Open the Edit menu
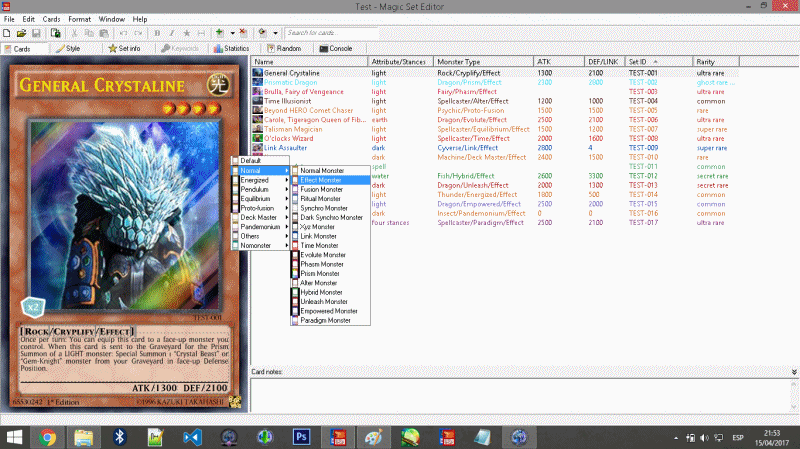This screenshot has width=800, height=449. [x=29, y=19]
